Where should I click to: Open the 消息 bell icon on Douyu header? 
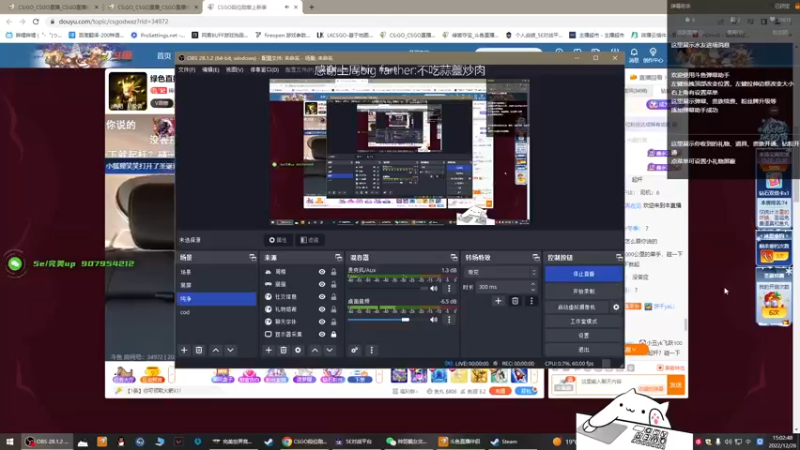tap(634, 55)
